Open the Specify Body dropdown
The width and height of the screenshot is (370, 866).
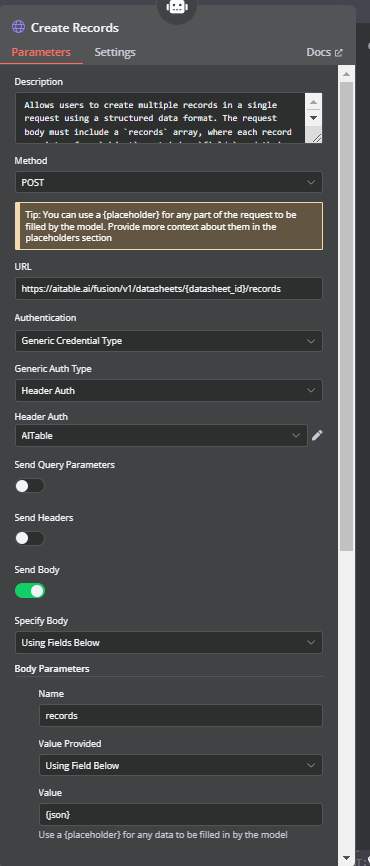pos(169,643)
